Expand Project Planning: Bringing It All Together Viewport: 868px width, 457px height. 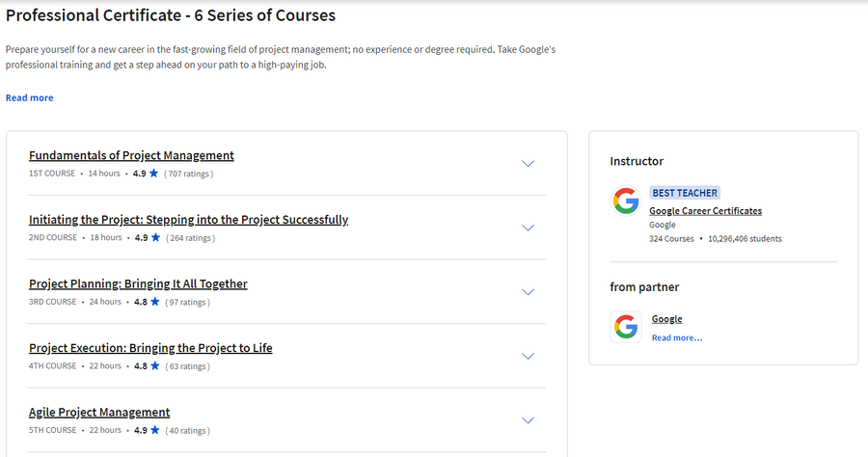(529, 292)
